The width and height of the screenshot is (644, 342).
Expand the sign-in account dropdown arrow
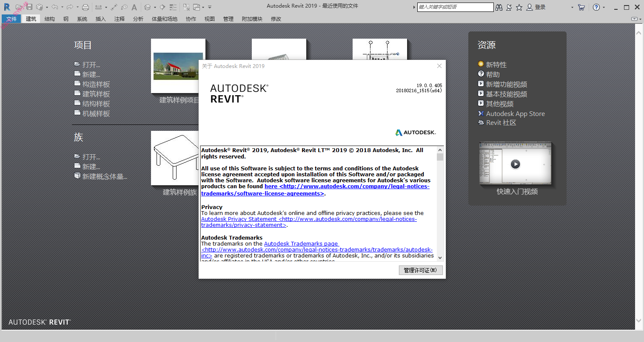pyautogui.click(x=572, y=7)
